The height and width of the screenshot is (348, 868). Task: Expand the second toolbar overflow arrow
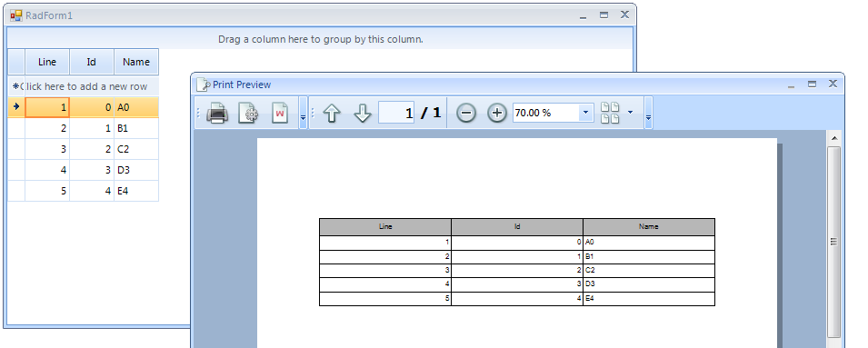pyautogui.click(x=648, y=113)
